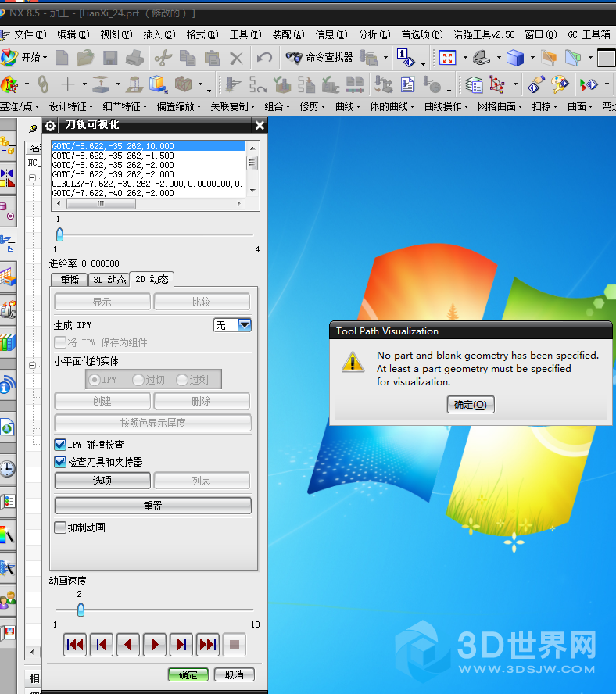Open the 开始 dropdown arrow

[x=45, y=58]
